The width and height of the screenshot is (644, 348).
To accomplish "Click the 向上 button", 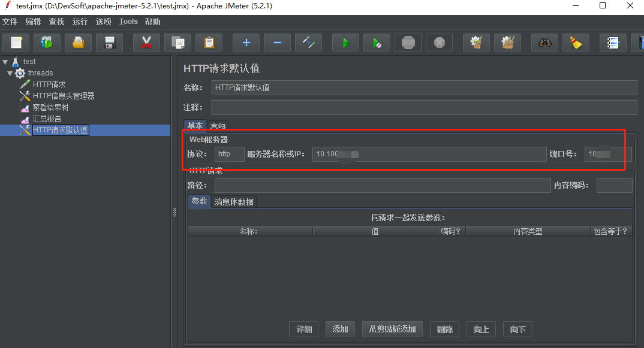I will click(x=481, y=329).
